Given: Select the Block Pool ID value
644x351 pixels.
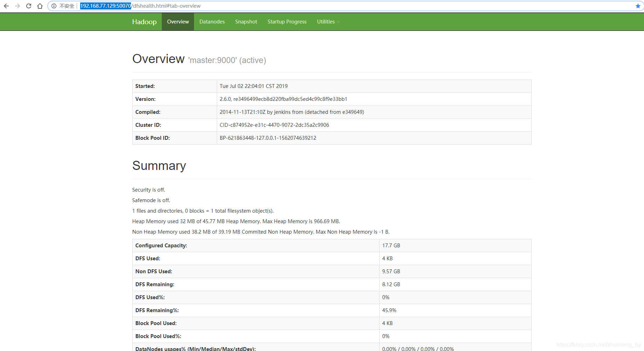Looking at the screenshot, I should 268,138.
